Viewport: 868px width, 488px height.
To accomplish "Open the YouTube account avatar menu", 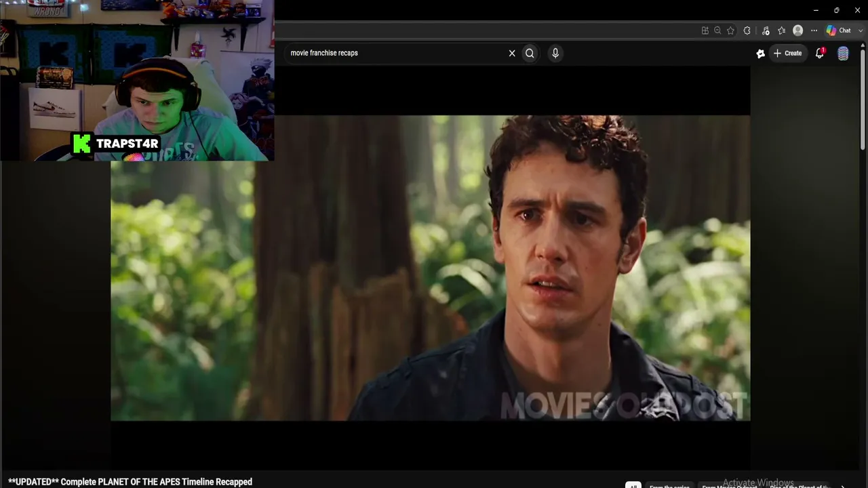I will [843, 54].
